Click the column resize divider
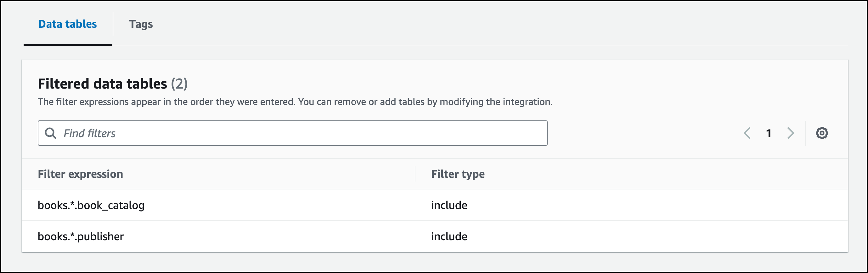Image resolution: width=868 pixels, height=273 pixels. click(x=415, y=174)
